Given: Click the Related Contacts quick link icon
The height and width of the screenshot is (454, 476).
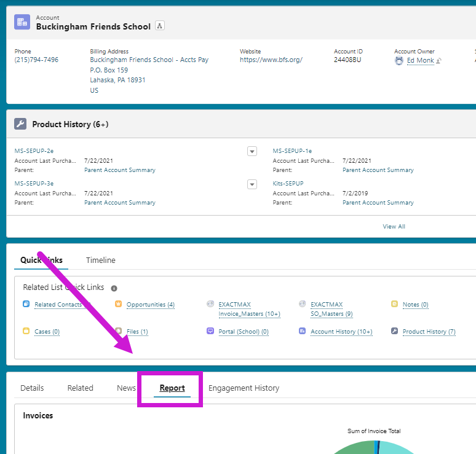Looking at the screenshot, I should coord(26,304).
